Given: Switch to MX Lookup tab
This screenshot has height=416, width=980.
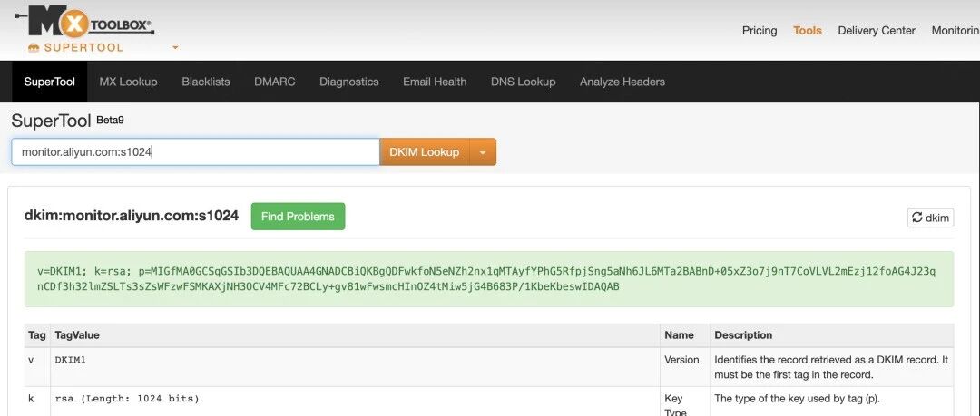Looking at the screenshot, I should point(128,82).
